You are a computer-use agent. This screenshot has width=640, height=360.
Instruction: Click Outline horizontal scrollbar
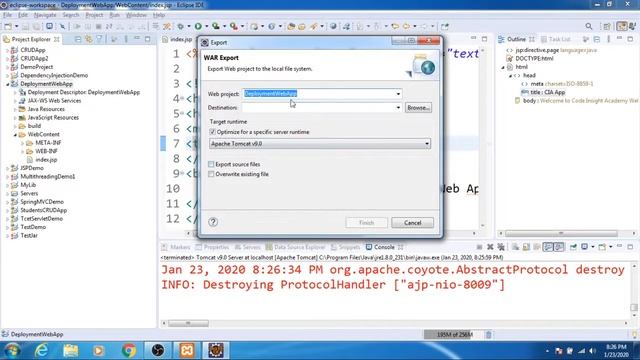561,233
